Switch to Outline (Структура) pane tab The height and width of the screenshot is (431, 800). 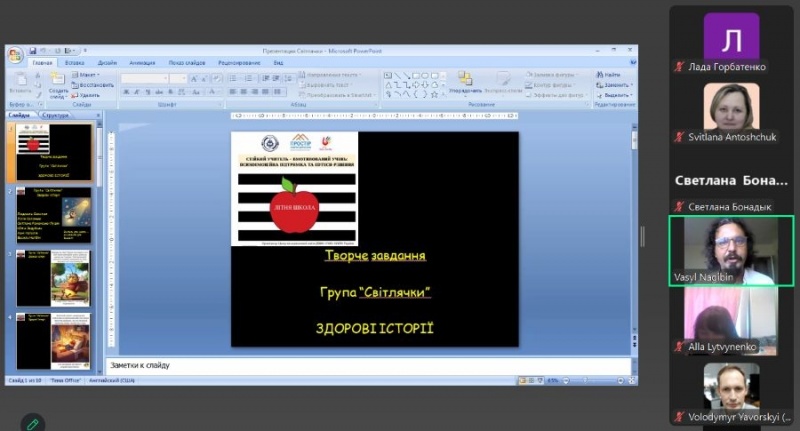point(55,115)
